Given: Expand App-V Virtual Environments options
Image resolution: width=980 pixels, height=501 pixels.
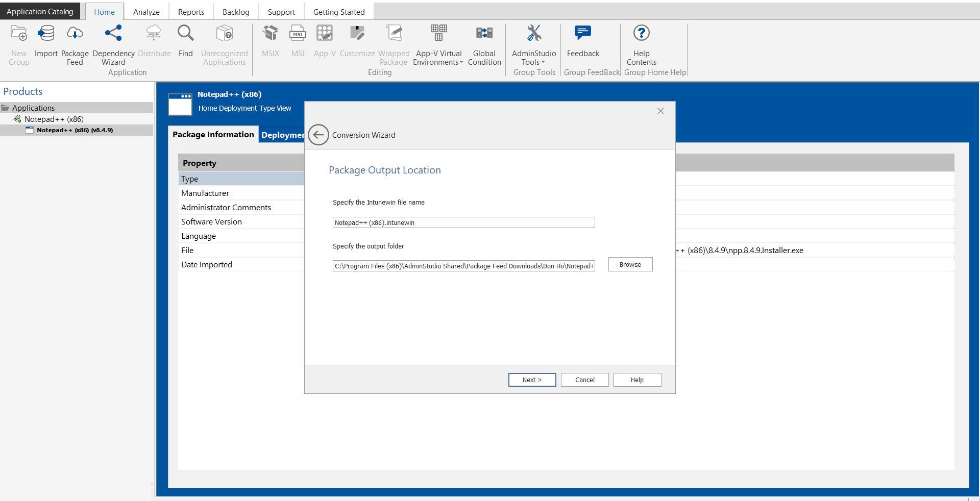Looking at the screenshot, I should click(x=438, y=46).
